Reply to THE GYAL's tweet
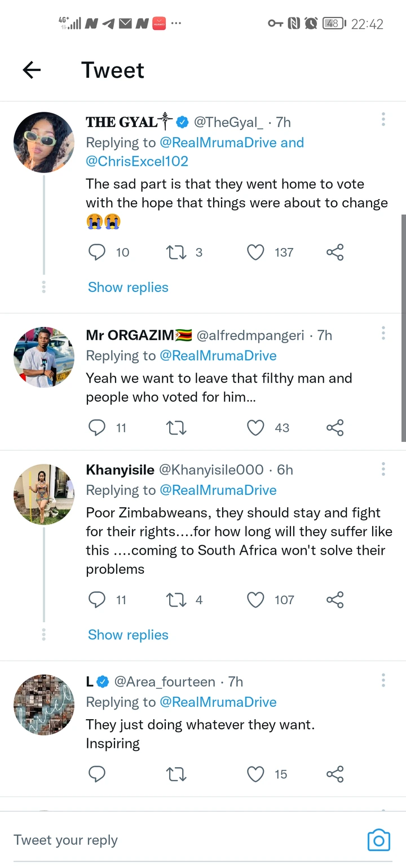Screen dimensions: 406x868 point(97,252)
